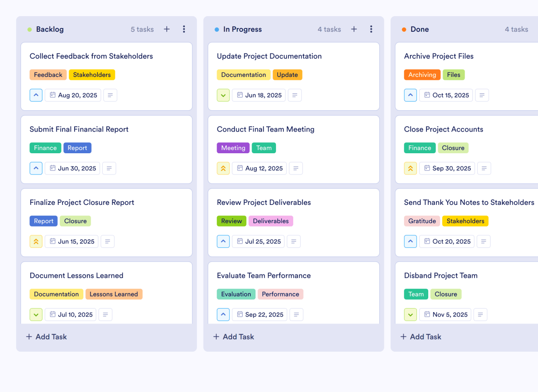The height and width of the screenshot is (392, 538).
Task: Select the Finance tag on Submit Final Financial Report
Action: click(45, 148)
